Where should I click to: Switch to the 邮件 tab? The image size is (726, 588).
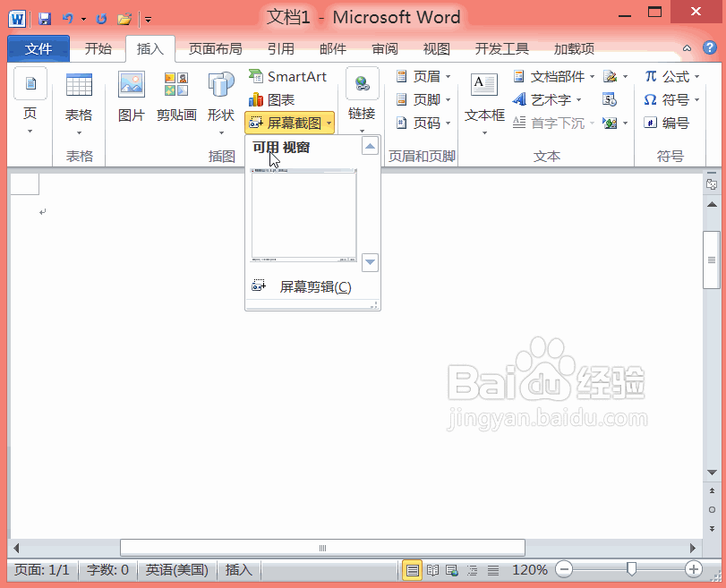332,48
